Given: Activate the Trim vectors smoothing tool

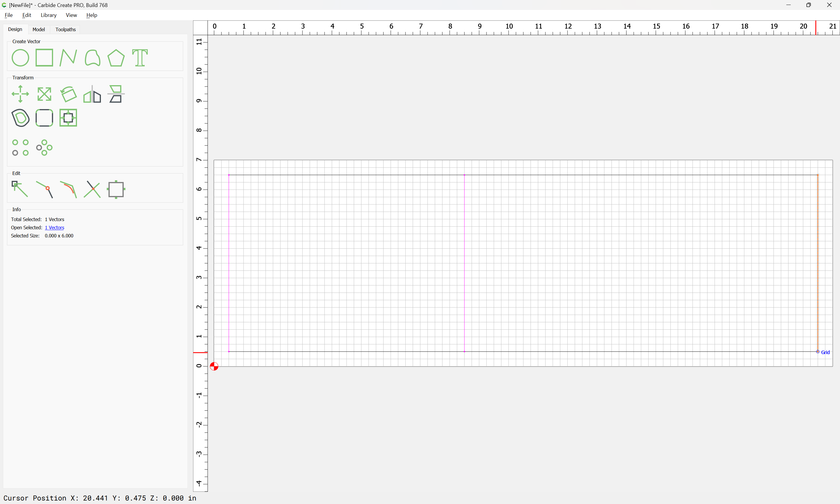Looking at the screenshot, I should [x=68, y=189].
